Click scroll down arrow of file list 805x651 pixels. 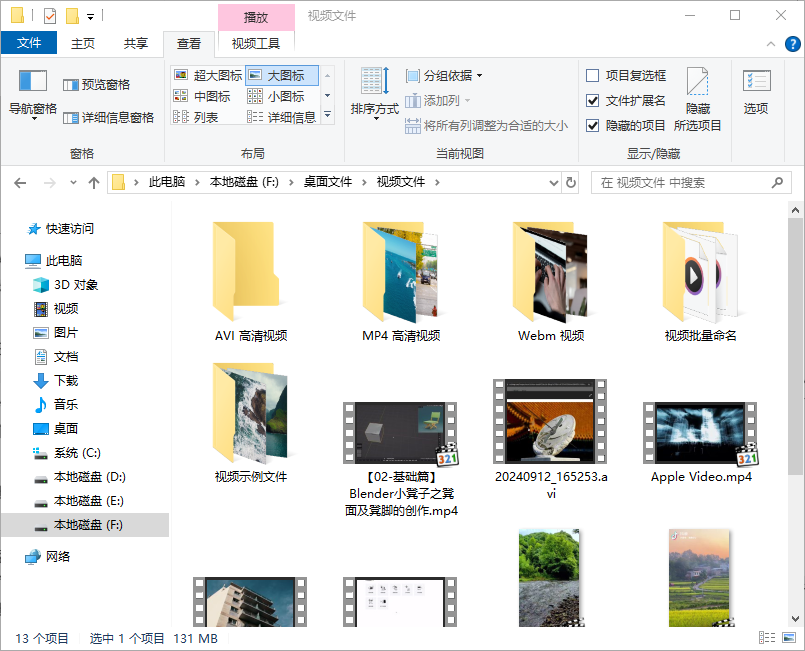pos(795,619)
